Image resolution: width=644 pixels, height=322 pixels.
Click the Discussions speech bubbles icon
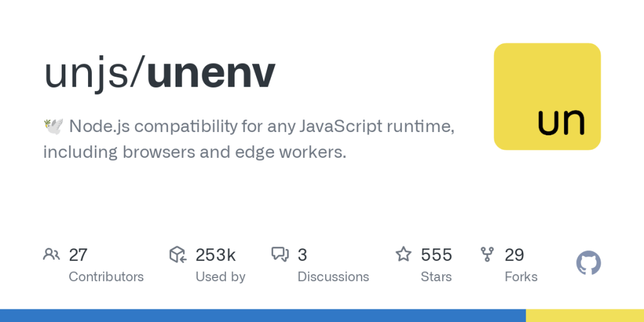point(280,255)
